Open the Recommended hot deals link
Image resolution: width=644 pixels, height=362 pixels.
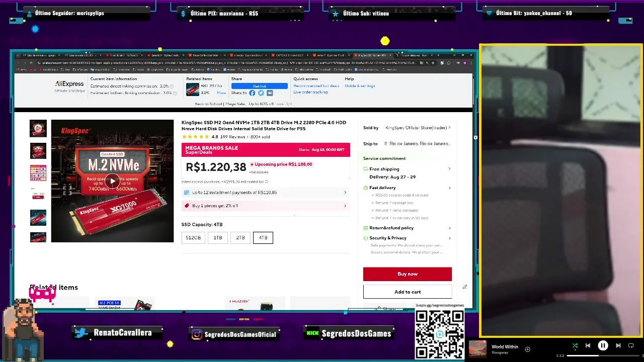(316, 86)
